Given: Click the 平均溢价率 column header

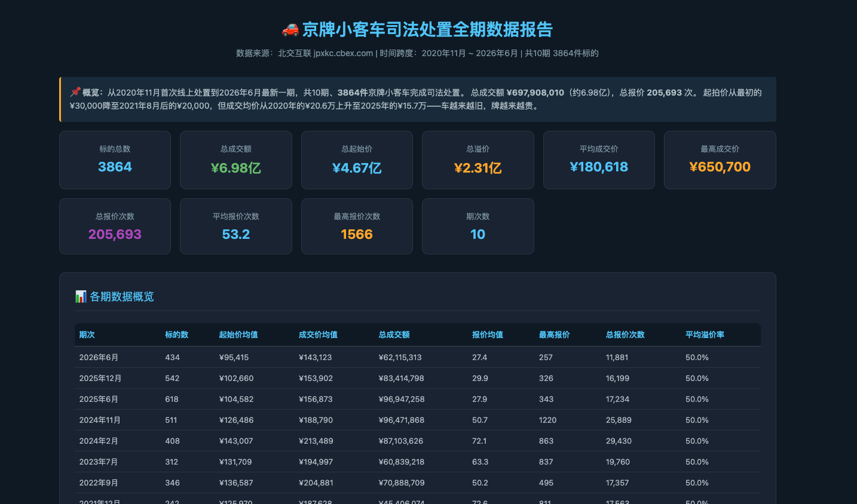Looking at the screenshot, I should (705, 335).
